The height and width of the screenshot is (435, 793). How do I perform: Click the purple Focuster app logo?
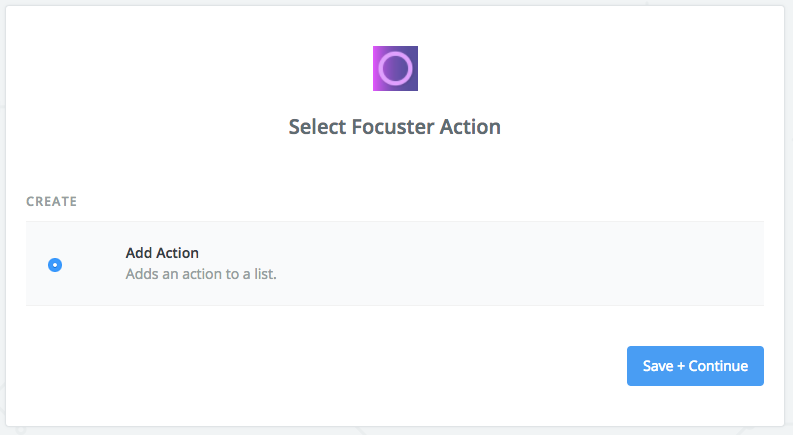click(395, 68)
